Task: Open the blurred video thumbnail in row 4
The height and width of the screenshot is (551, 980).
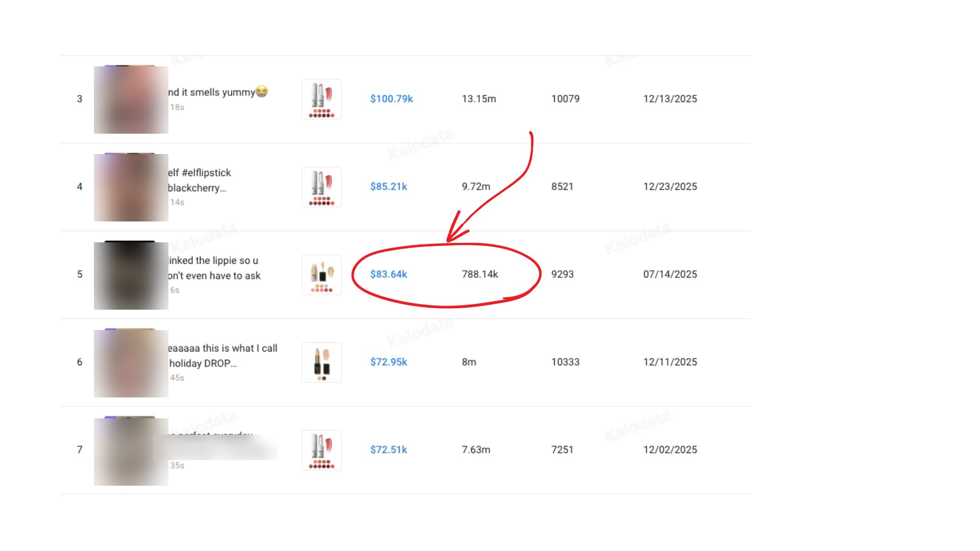Action: tap(131, 187)
